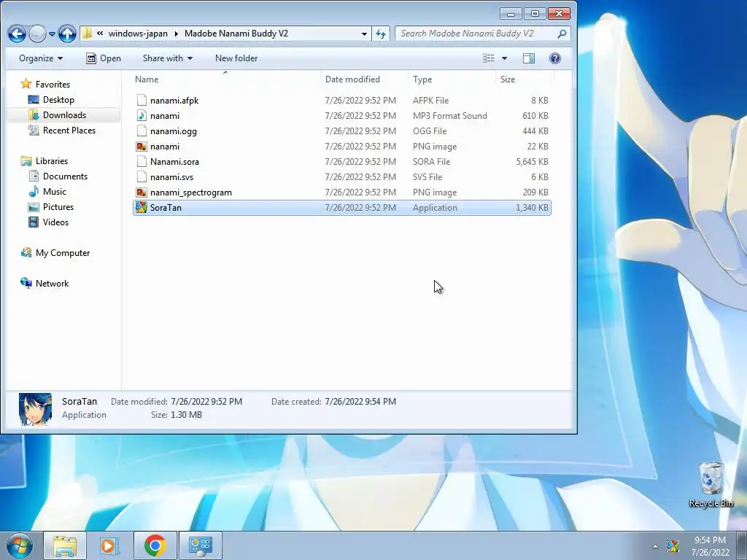This screenshot has height=560, width=747.
Task: Open Explorer Help
Action: [x=555, y=58]
